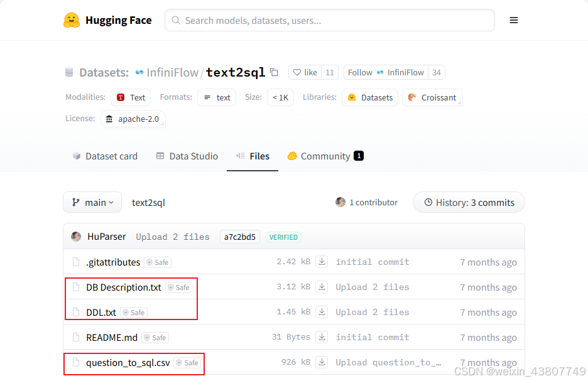The image size is (588, 381).
Task: Click Safe badge next to DDL.txt
Action: coord(134,313)
